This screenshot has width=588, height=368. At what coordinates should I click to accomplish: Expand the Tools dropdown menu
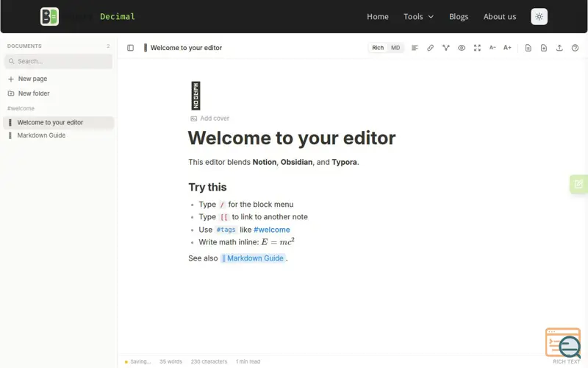[x=418, y=16]
